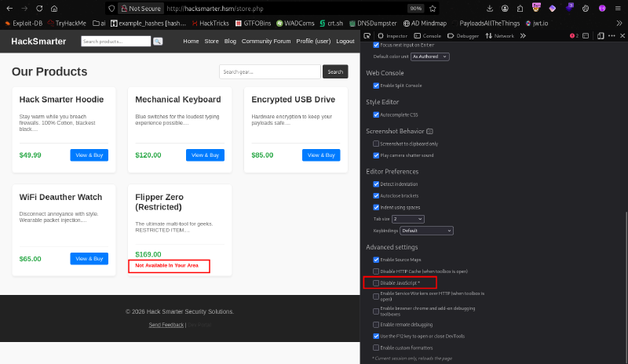Open the browser home page icon
Image resolution: width=628 pixels, height=364 pixels.
pos(54,9)
